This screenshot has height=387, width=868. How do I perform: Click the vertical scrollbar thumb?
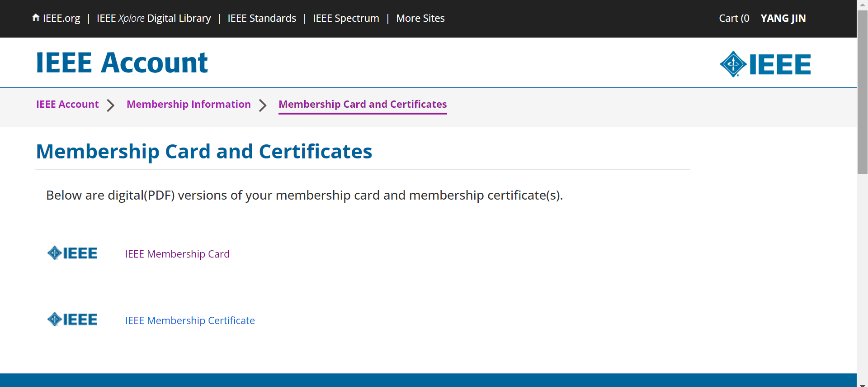863,92
